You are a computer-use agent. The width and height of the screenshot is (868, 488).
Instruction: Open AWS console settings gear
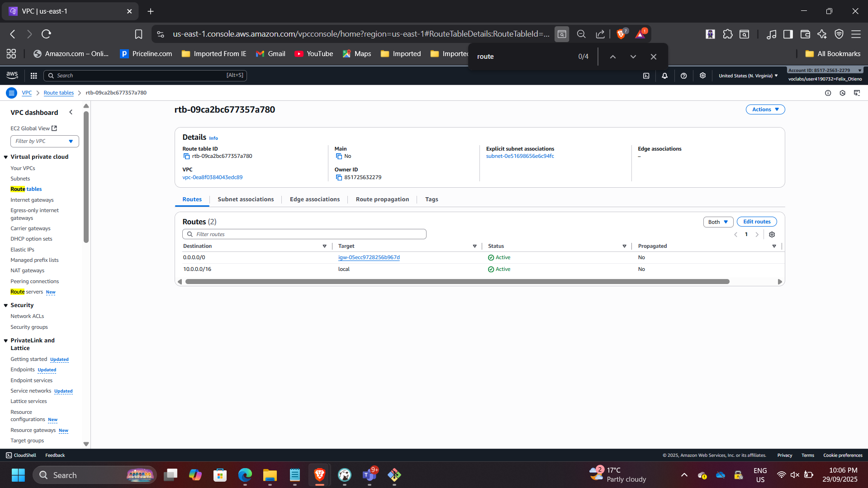point(702,76)
